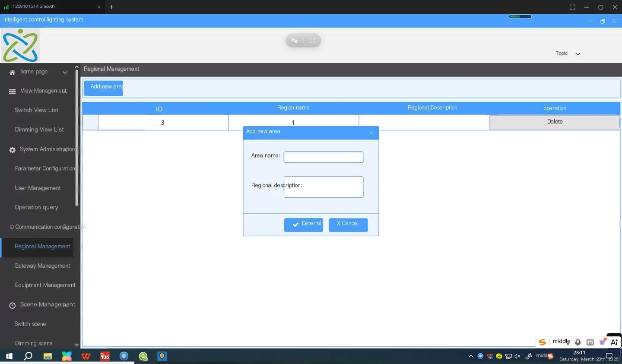
Task: Open Gateway Management page
Action: [42, 266]
